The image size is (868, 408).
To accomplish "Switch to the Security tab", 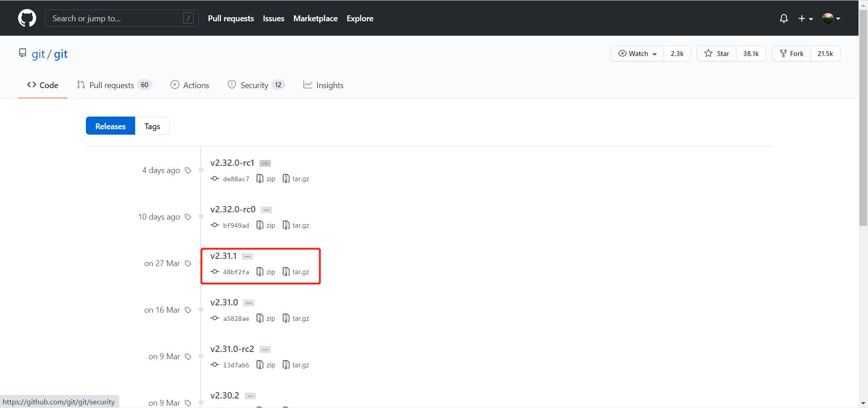I will pos(256,85).
